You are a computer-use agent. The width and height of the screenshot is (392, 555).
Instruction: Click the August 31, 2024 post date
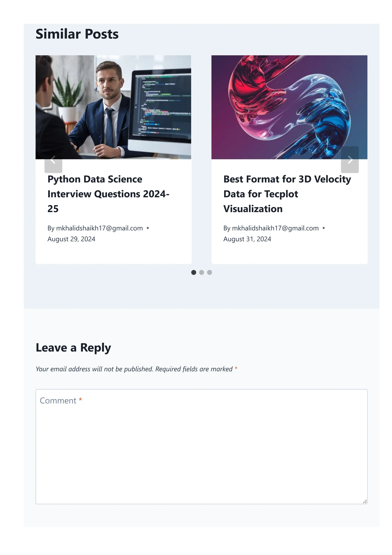click(247, 239)
